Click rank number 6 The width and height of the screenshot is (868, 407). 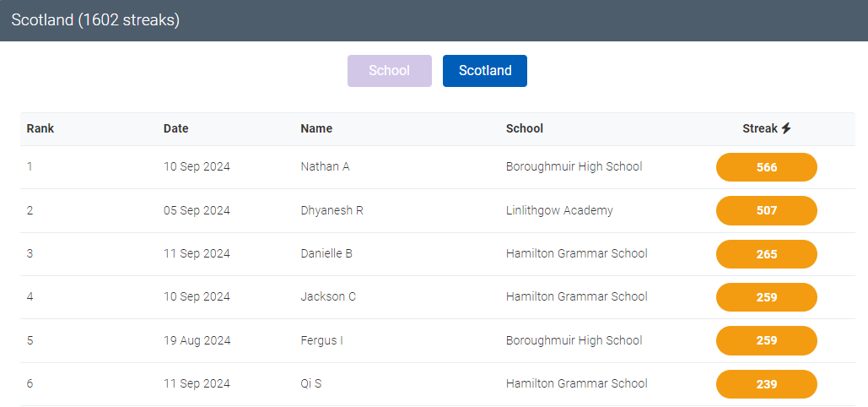click(30, 383)
